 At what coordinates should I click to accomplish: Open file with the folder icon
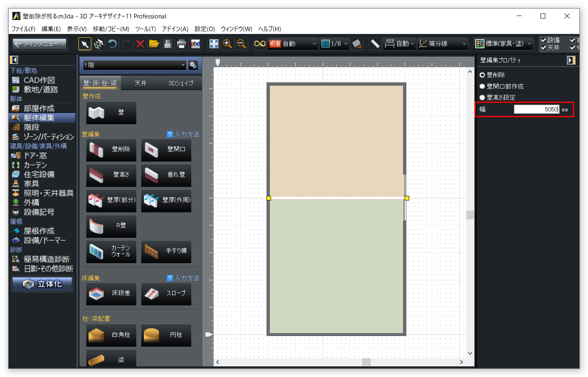point(154,44)
